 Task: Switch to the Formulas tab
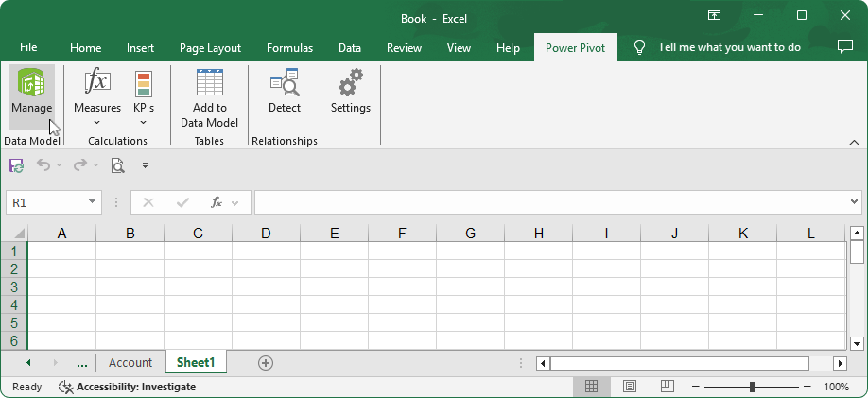(x=289, y=48)
